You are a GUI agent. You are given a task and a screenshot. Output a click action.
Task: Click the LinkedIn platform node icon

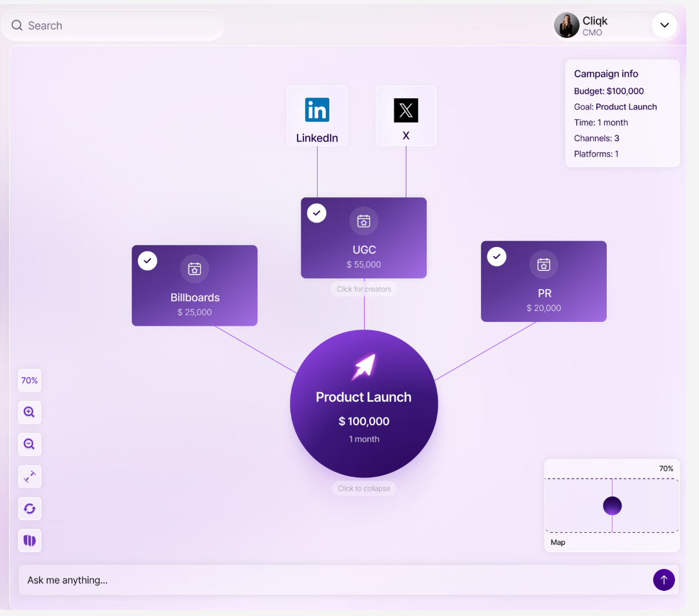[x=317, y=110]
